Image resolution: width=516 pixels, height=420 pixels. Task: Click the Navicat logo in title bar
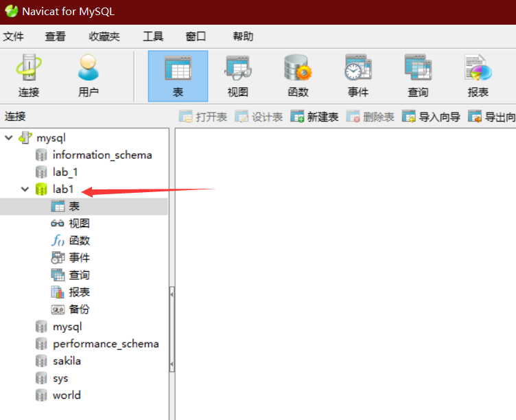(x=11, y=11)
